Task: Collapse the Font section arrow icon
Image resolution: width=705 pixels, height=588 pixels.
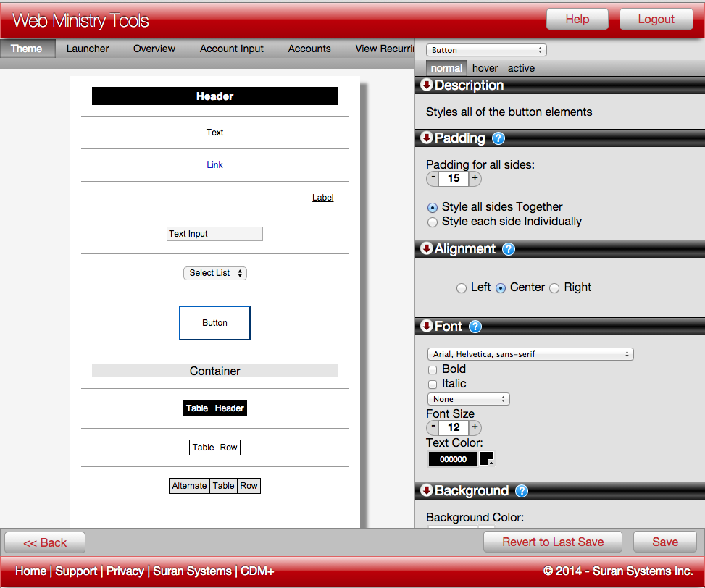Action: tap(427, 327)
